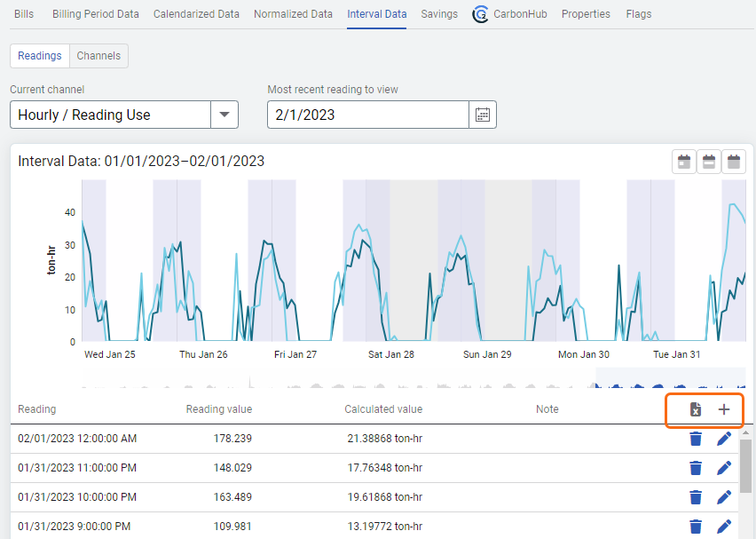Click the Wed Jan 25 axis label
756x539 pixels.
(109, 354)
